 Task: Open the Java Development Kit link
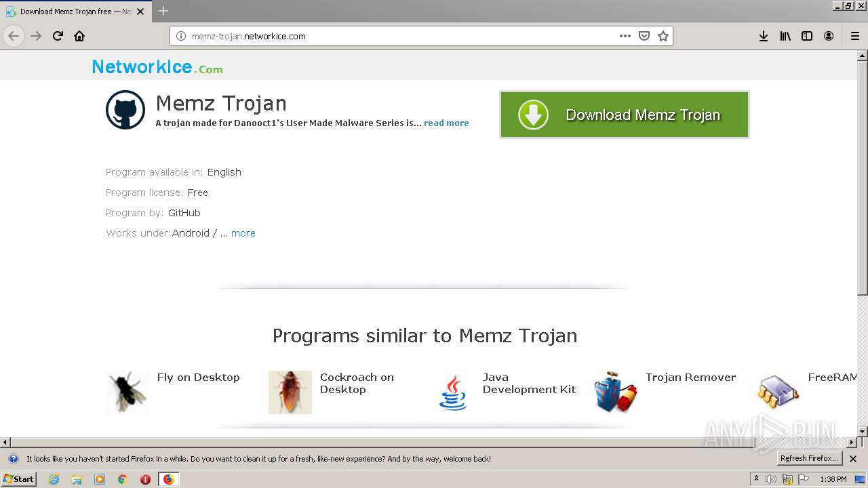529,384
